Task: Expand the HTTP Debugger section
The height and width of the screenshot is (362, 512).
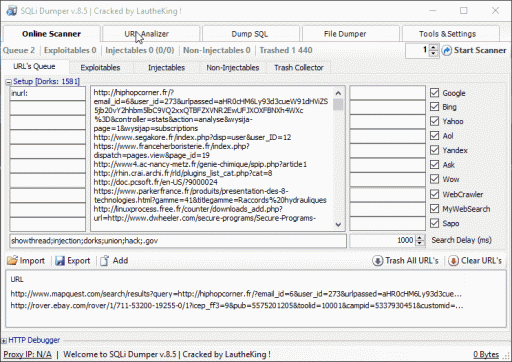Action: click(4, 341)
